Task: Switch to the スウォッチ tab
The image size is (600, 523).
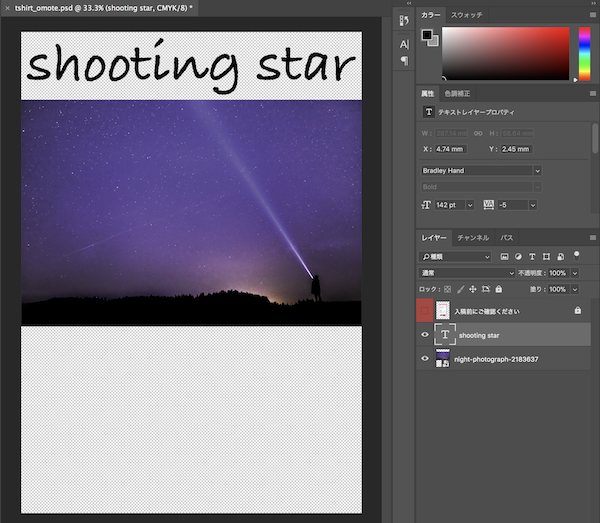Action: click(466, 15)
